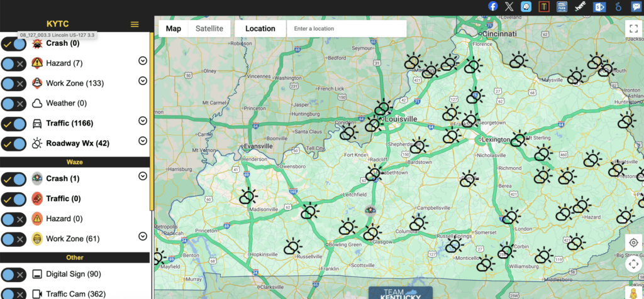Click the my-location target button

pos(633,243)
